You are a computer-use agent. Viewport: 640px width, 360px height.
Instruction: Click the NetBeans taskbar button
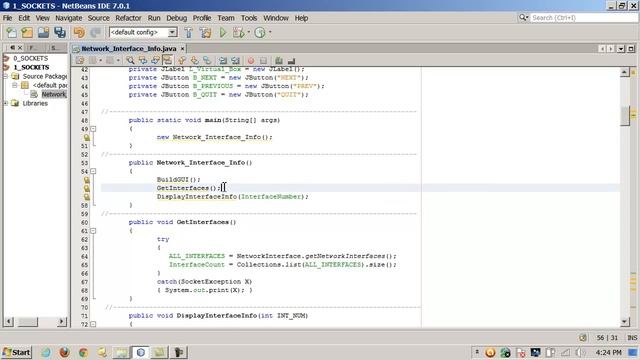[140, 352]
